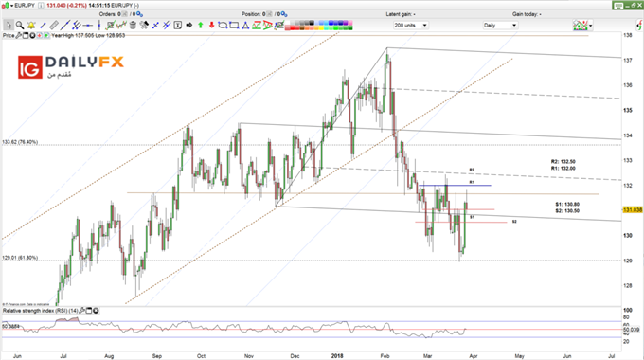Open the Position settings gears icon
The image size is (644, 360).
pyautogui.click(x=284, y=14)
